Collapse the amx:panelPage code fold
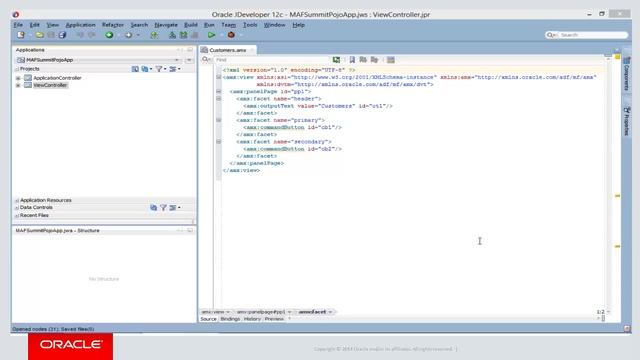The height and width of the screenshot is (360, 640). [218, 91]
